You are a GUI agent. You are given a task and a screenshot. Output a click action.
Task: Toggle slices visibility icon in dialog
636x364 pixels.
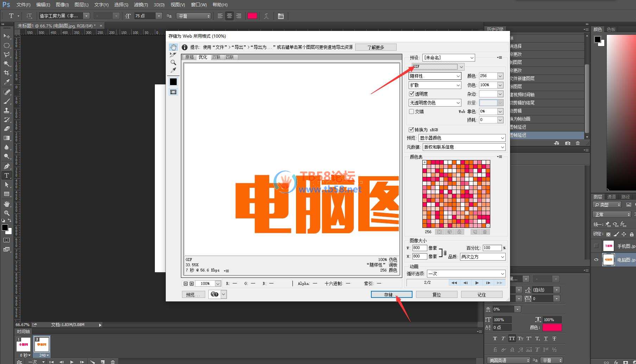[x=173, y=92]
